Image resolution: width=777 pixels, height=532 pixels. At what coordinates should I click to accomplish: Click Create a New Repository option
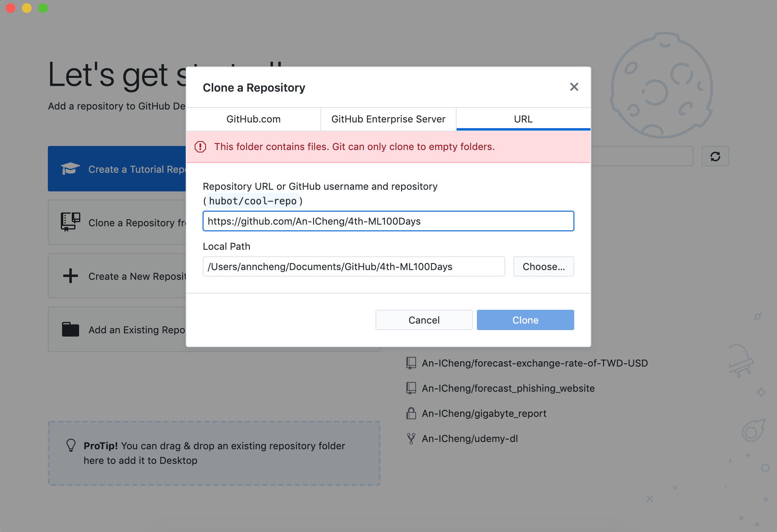click(117, 276)
